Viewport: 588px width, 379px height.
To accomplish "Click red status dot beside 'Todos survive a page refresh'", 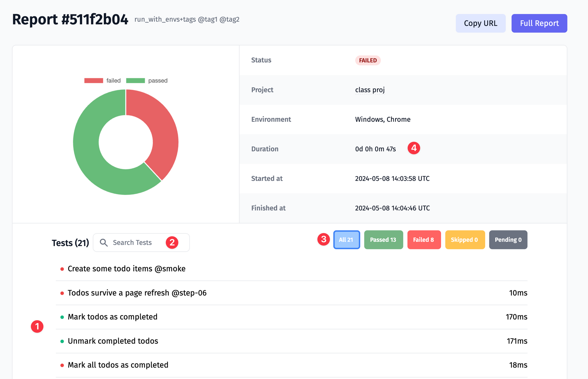I will (62, 293).
